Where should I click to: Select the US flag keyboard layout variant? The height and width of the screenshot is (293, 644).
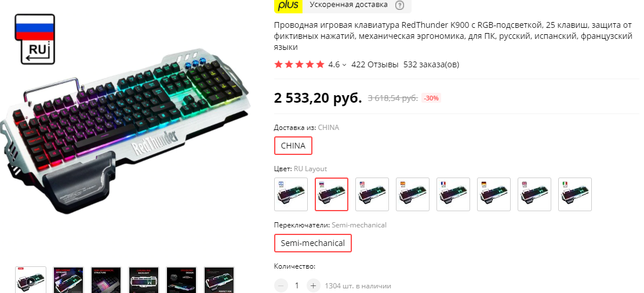[x=372, y=194]
